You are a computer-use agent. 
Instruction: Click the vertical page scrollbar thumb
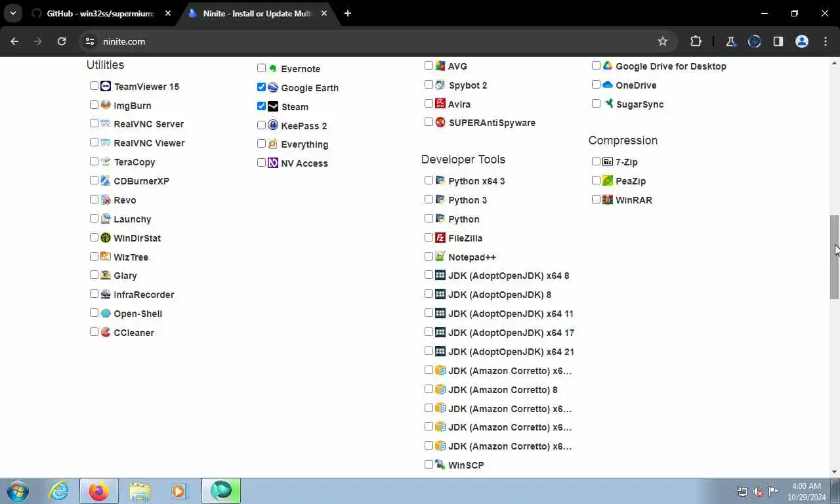(x=834, y=257)
